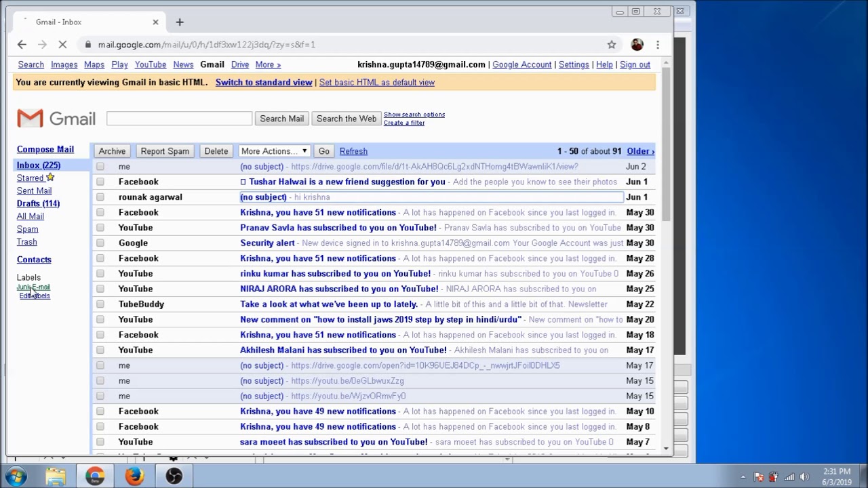Click the Gmail search input field
Screen dimensions: 868x488
[x=179, y=119]
